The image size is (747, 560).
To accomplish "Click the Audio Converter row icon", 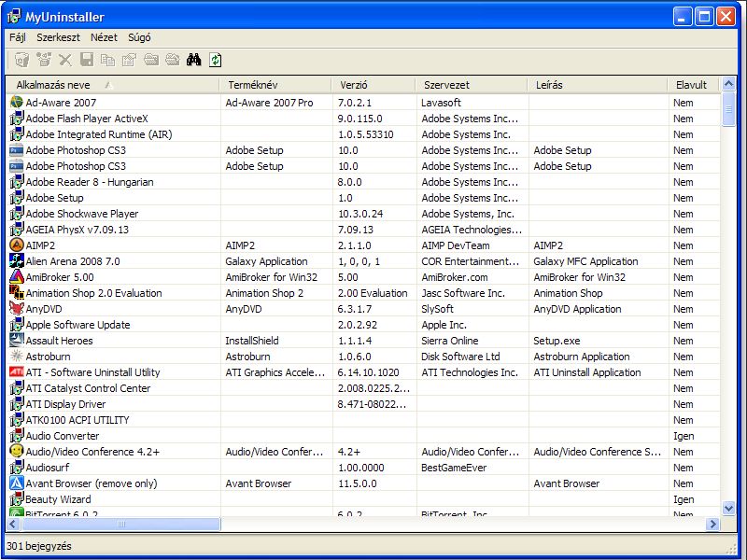I will (x=17, y=435).
